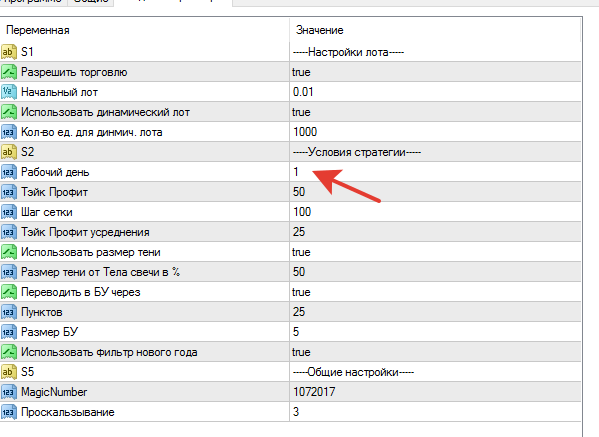
Task: Click the integer icon for Шаг сетки
Action: (9, 212)
